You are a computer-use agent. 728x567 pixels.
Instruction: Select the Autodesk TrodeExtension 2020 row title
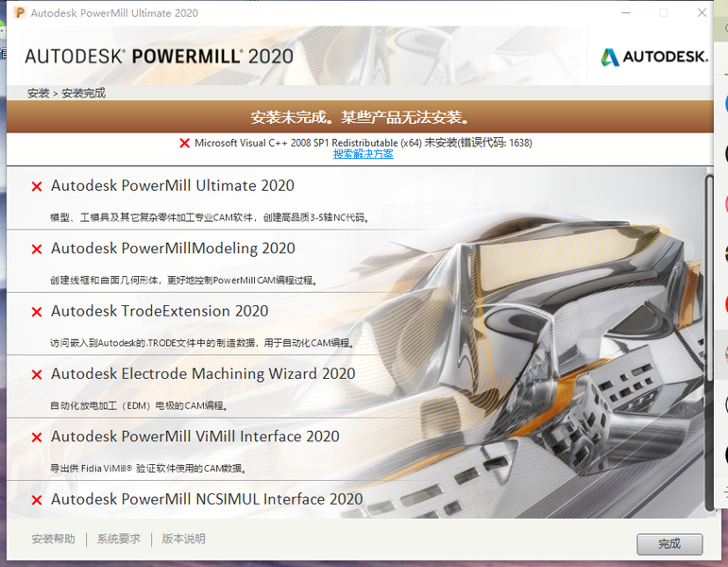(160, 312)
